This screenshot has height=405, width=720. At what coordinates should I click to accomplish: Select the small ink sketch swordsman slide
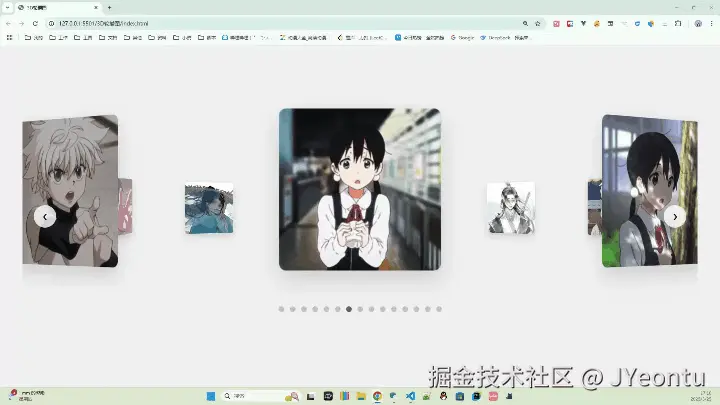511,208
